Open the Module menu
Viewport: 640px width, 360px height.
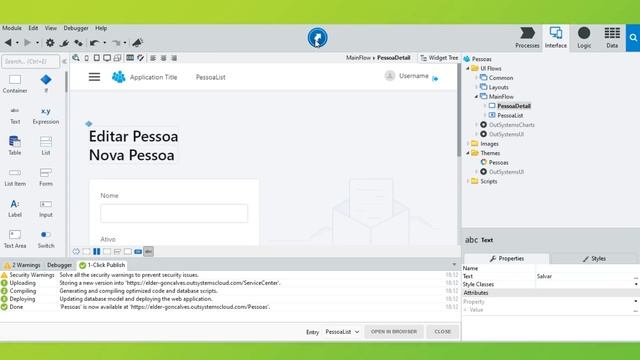click(12, 28)
